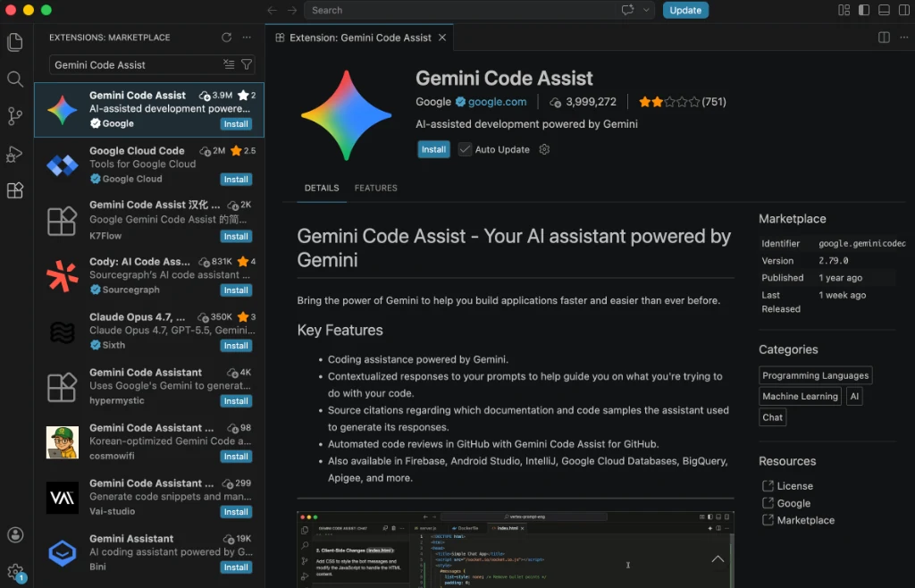Open the Accounts icon in activity bar
The height and width of the screenshot is (588, 915).
coord(15,535)
